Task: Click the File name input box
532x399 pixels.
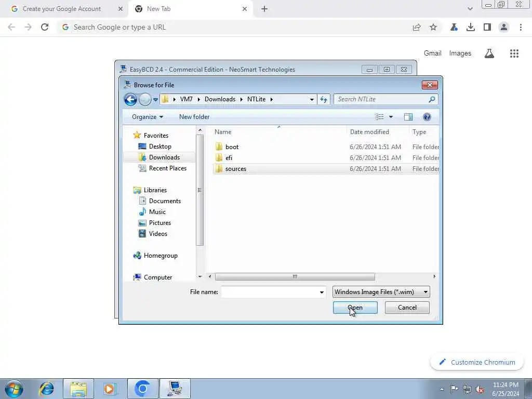Action: coord(270,292)
